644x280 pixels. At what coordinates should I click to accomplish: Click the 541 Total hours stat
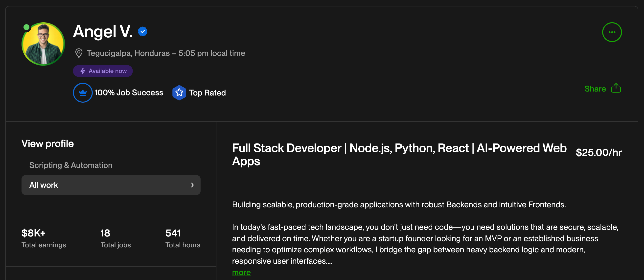click(183, 238)
